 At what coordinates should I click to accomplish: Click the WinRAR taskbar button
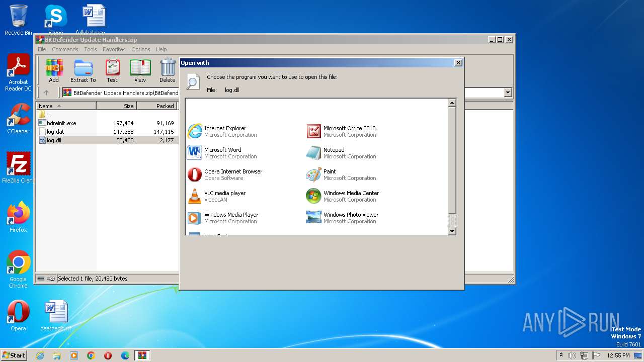tap(142, 355)
